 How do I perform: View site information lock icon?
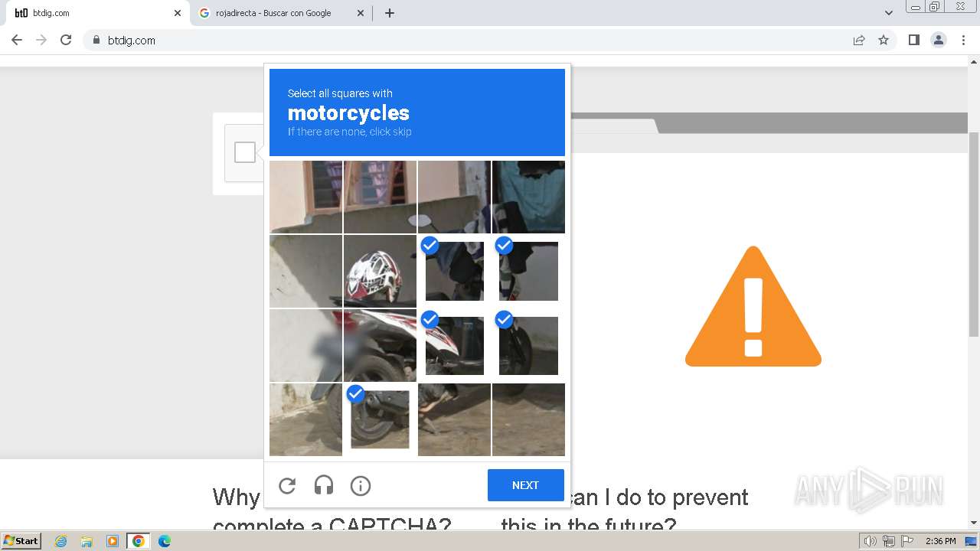tap(96, 41)
